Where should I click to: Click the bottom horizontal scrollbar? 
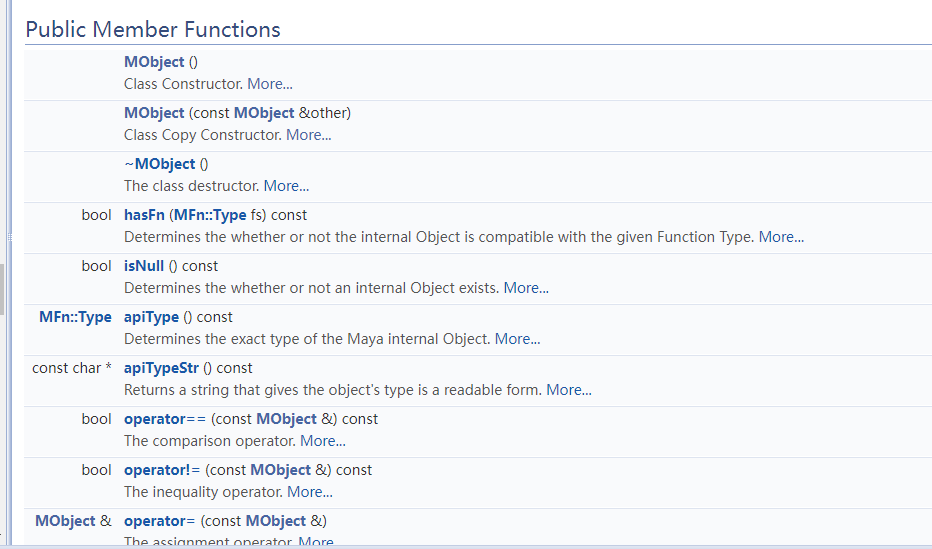click(x=466, y=546)
